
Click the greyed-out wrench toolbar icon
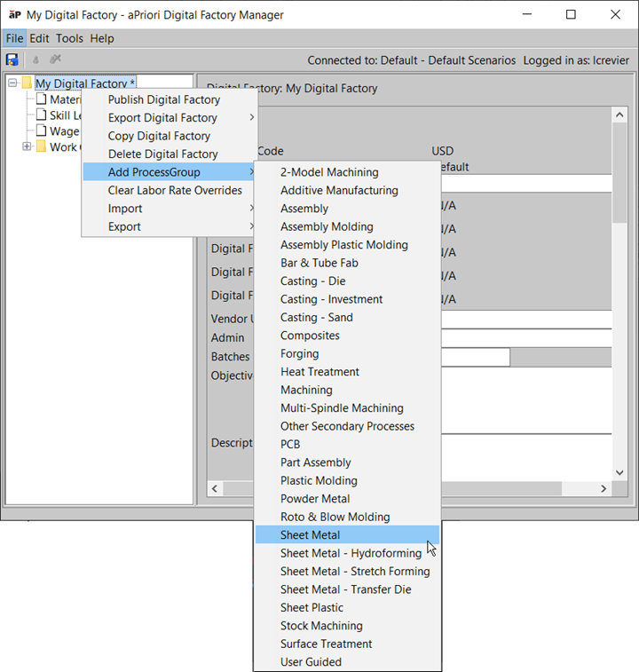[x=55, y=59]
